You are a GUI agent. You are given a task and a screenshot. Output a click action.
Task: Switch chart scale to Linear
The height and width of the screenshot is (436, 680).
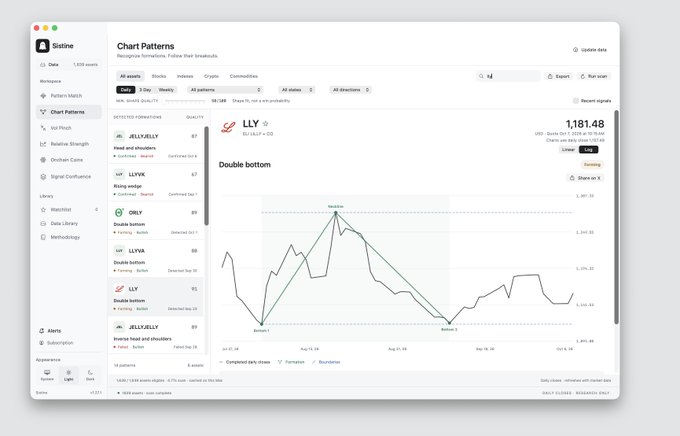coord(568,150)
